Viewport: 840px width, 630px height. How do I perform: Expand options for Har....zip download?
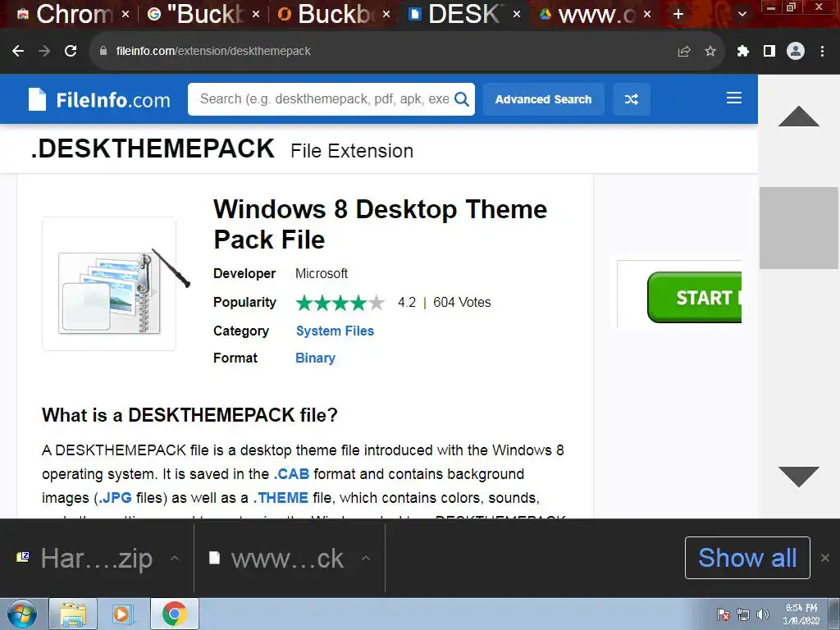pos(175,558)
